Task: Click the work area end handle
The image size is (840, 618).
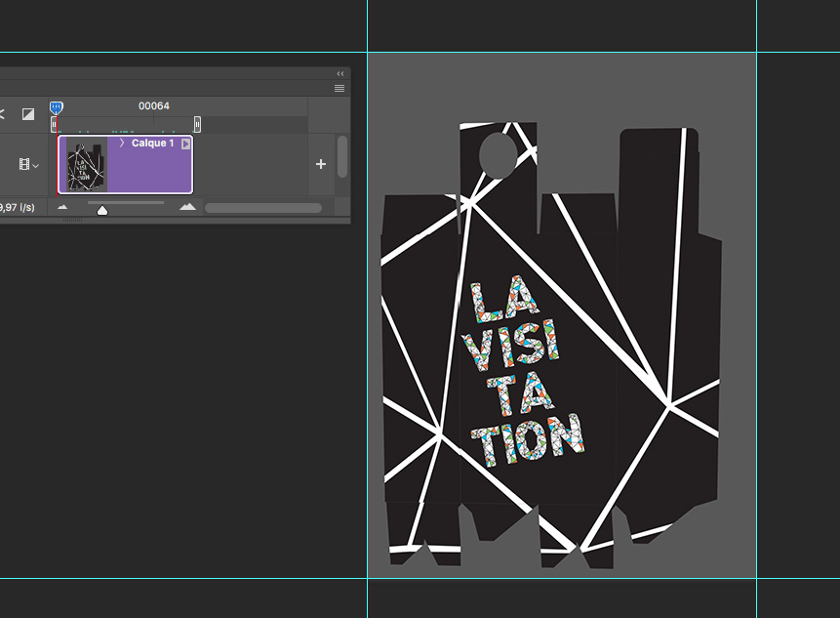Action: pyautogui.click(x=197, y=124)
